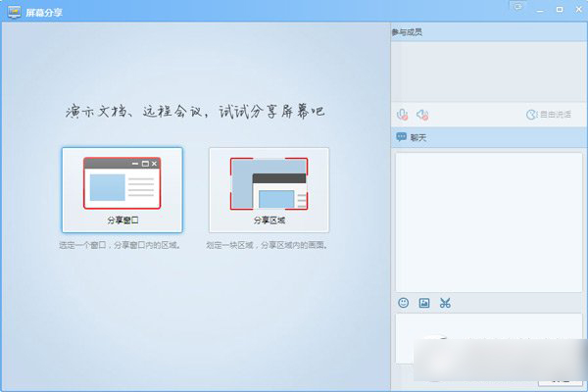588x392 pixels.
Task: Select the 分享区域 share region option
Action: pos(269,190)
